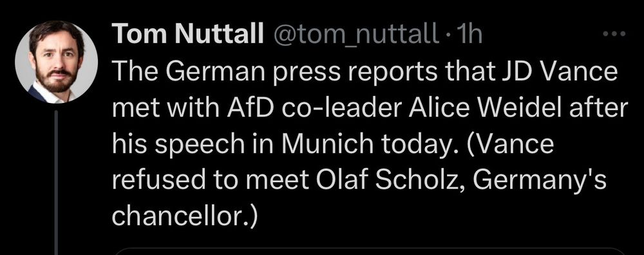Open the quoted post card below tweet

click(370, 251)
